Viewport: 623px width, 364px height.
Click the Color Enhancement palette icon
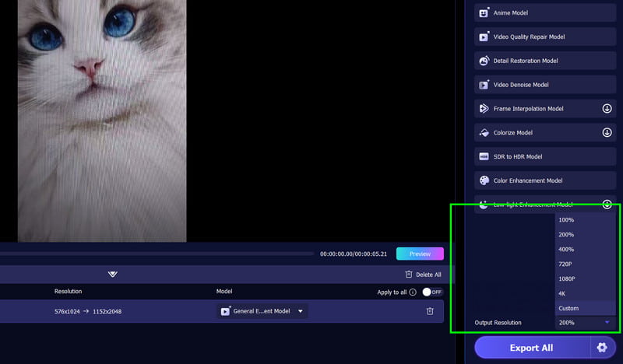(484, 180)
